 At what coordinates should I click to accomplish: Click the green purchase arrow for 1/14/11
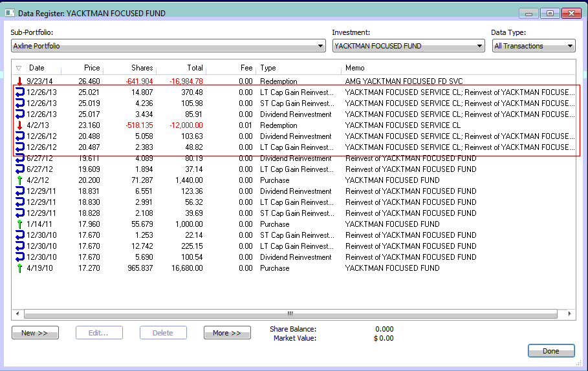pyautogui.click(x=19, y=224)
